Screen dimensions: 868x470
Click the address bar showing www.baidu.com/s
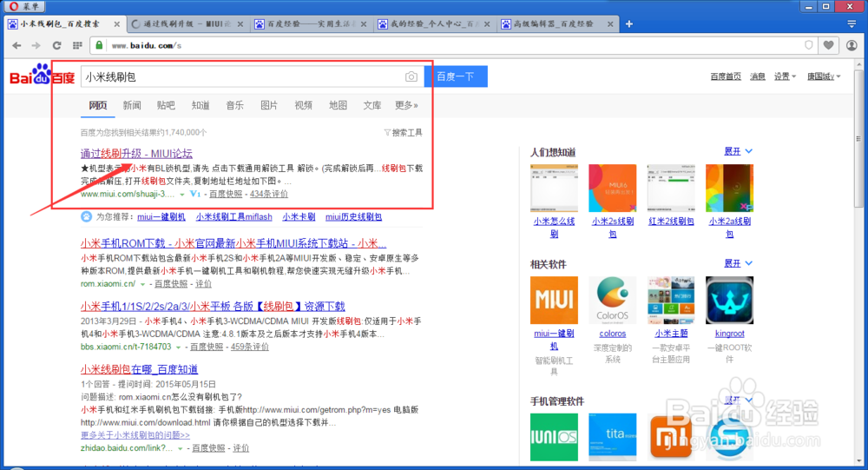454,45
